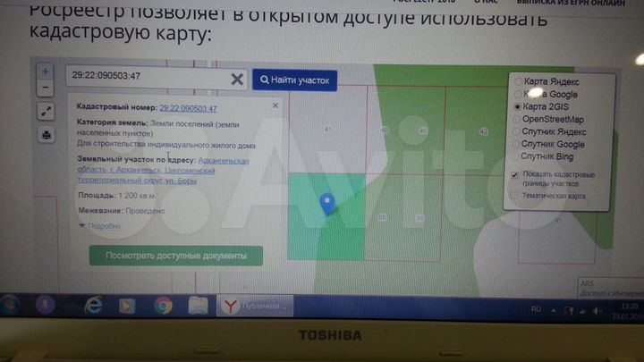This screenshot has height=362, width=644.
Task: Open ВЫПИСКА ИЗ ЕГРН ОНЛАЙН menu item
Action: point(571,3)
